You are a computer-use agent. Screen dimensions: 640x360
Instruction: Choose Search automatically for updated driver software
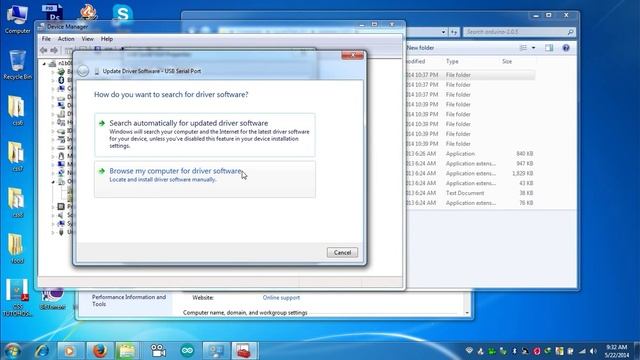pyautogui.click(x=204, y=135)
